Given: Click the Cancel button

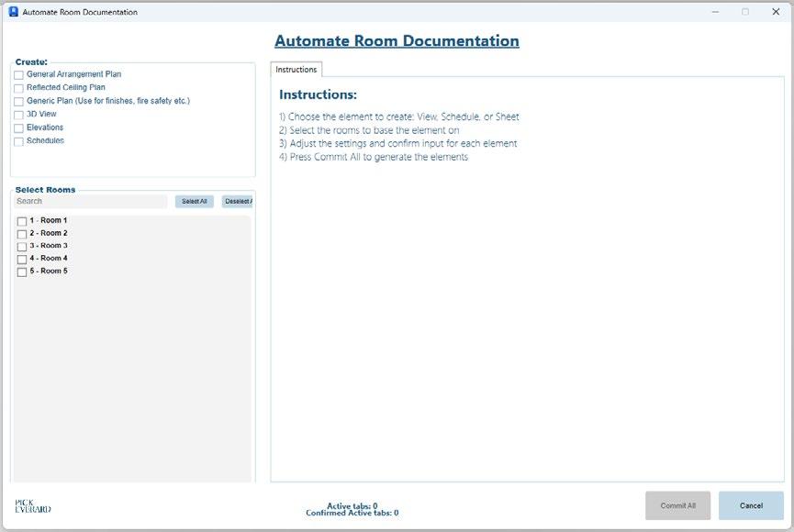Looking at the screenshot, I should (x=751, y=505).
